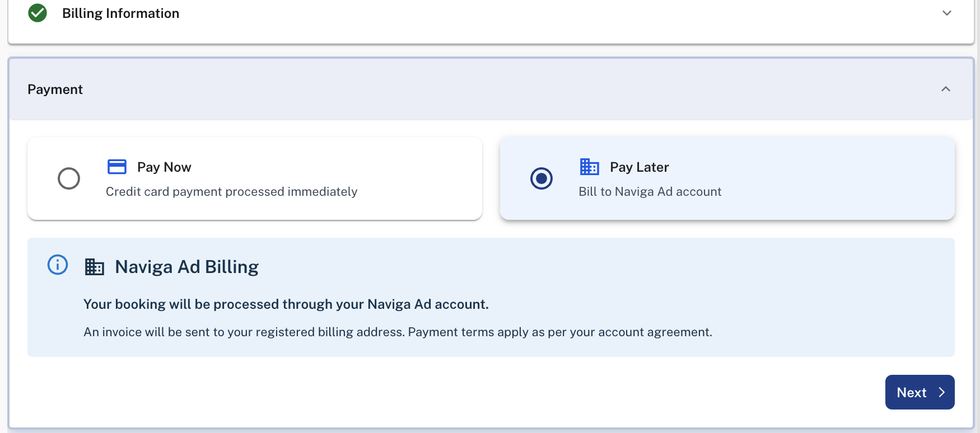
Task: Click the bold booking processed message
Action: [x=286, y=304]
